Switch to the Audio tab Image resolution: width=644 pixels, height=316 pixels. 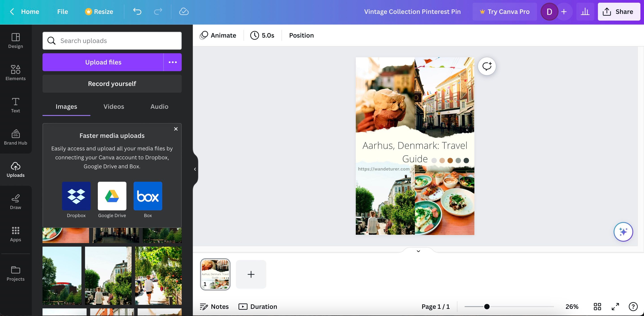point(159,107)
